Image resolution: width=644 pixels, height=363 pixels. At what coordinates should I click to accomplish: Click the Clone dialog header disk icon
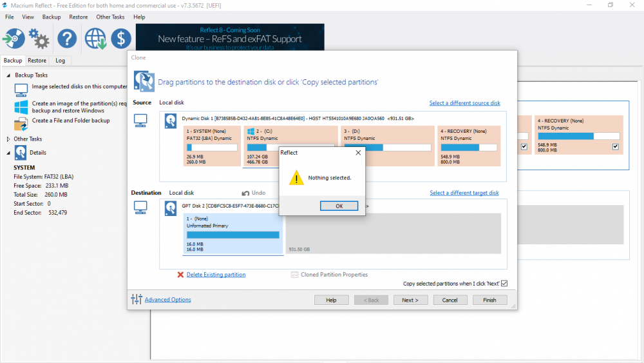pos(144,81)
